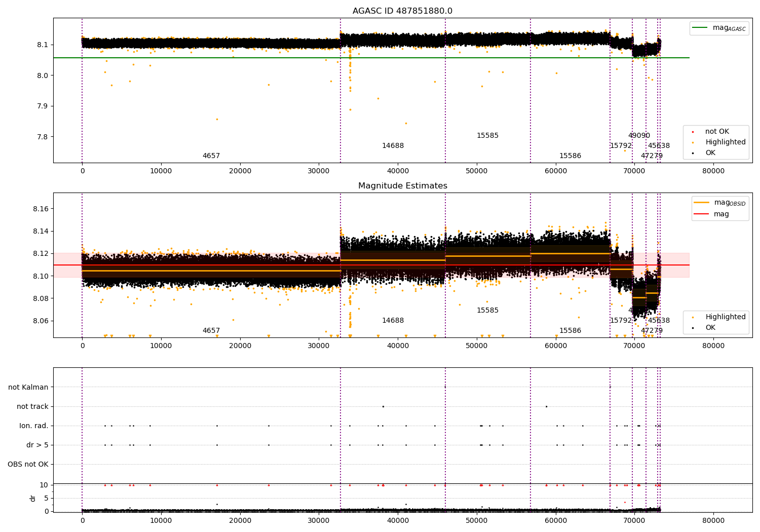Click obsid label 15792 in the top plot

pos(621,146)
